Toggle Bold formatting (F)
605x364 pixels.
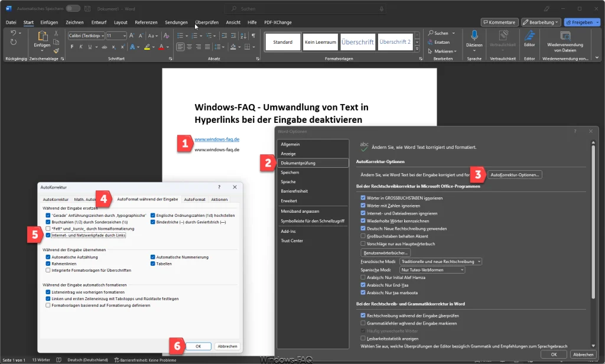(71, 47)
